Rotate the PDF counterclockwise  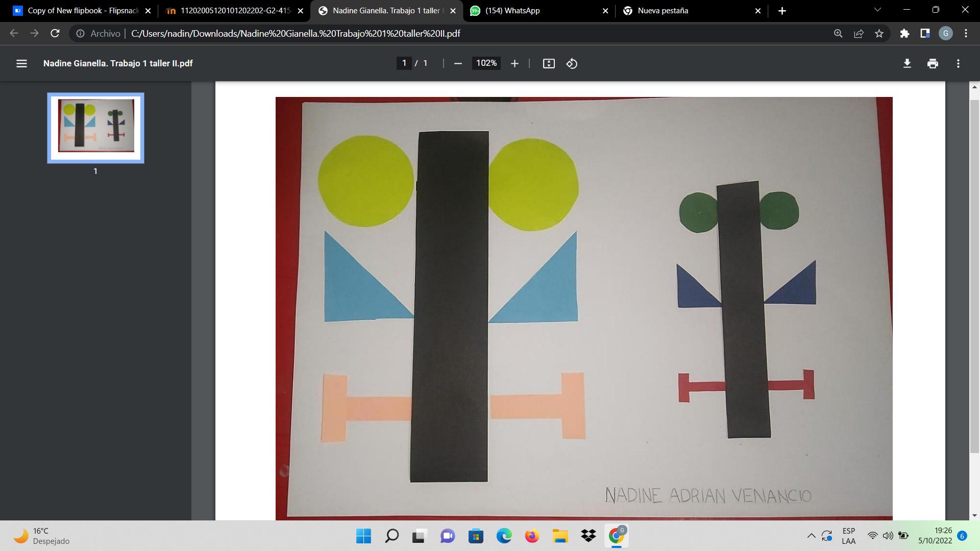tap(572, 63)
